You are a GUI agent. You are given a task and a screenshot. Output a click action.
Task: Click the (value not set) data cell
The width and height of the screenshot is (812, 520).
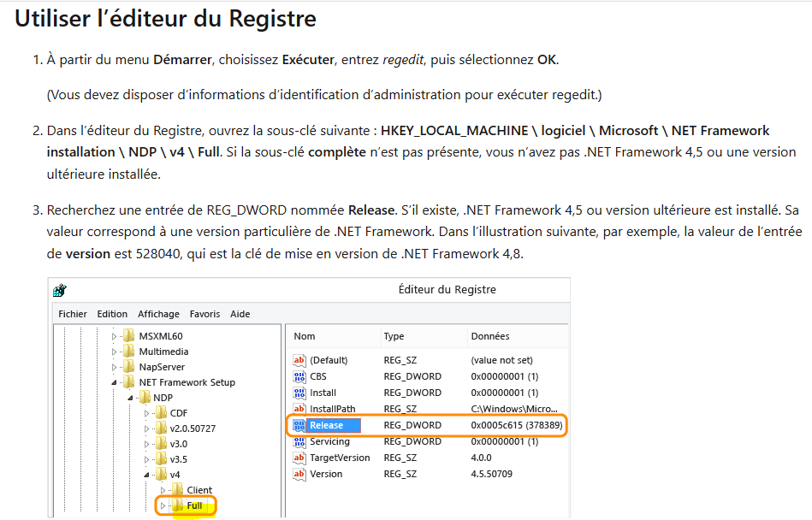tap(501, 360)
